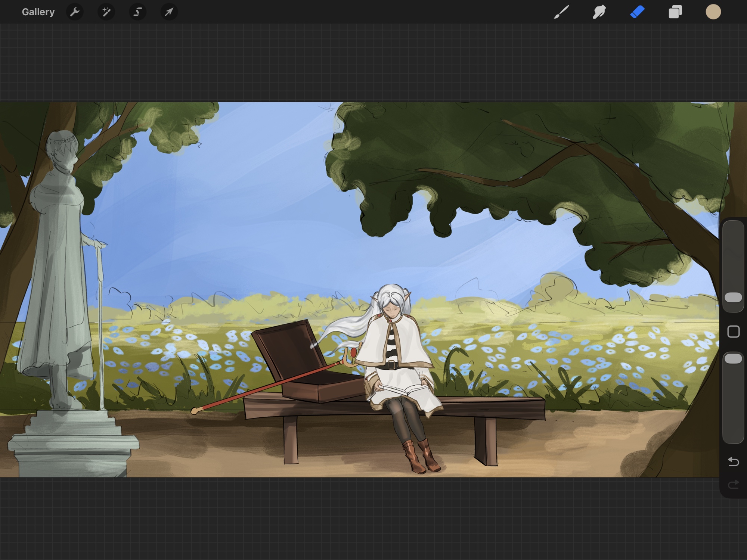Image resolution: width=747 pixels, height=560 pixels.
Task: Tap the brush size slider handle
Action: coord(733,298)
